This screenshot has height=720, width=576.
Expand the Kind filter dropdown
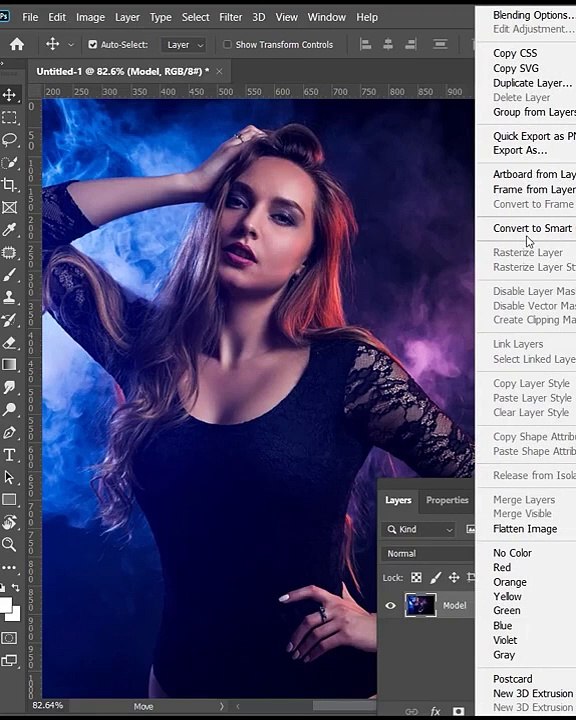pos(418,529)
